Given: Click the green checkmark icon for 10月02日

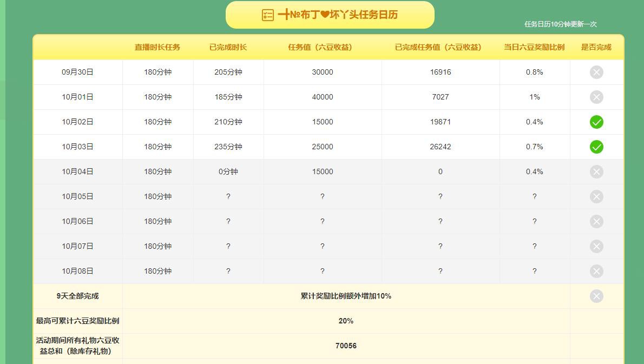Looking at the screenshot, I should 596,122.
